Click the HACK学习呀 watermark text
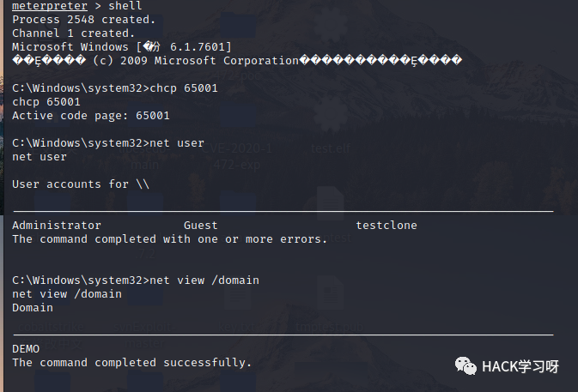578x392 pixels. click(520, 366)
